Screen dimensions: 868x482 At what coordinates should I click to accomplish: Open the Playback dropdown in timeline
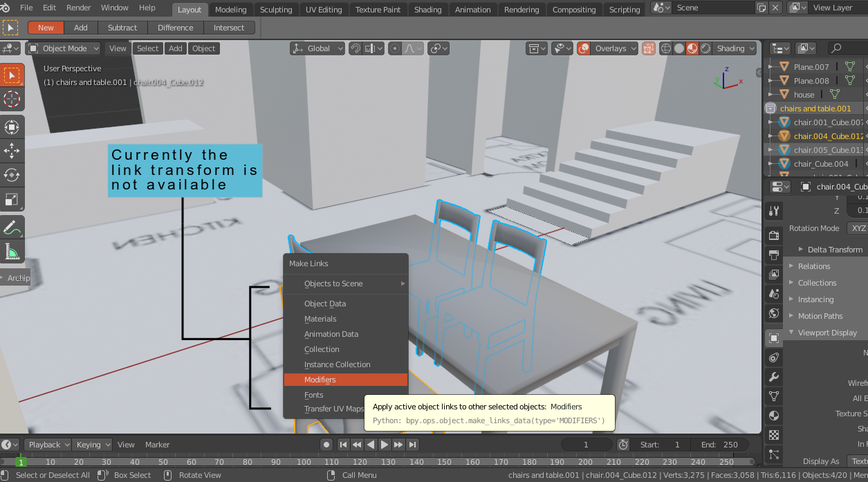(x=48, y=445)
